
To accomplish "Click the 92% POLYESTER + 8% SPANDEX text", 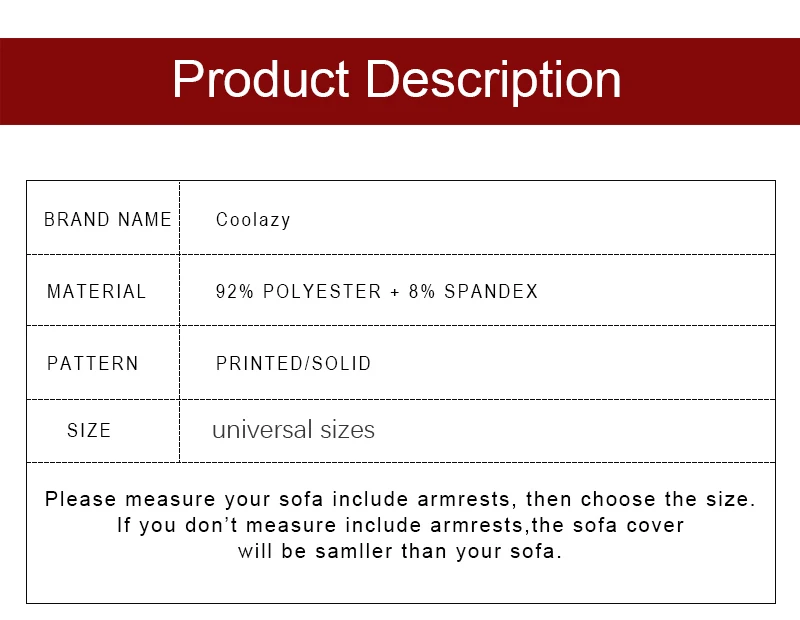I will pyautogui.click(x=377, y=292).
